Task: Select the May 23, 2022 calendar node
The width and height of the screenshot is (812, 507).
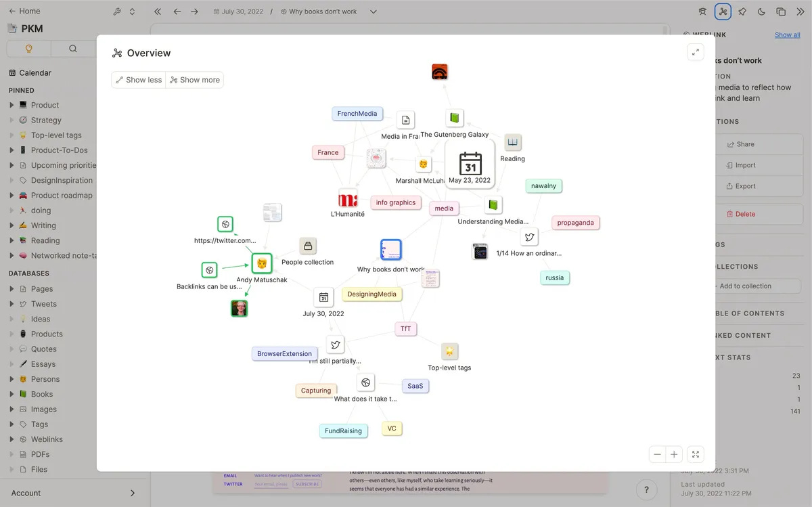Action: pos(470,164)
